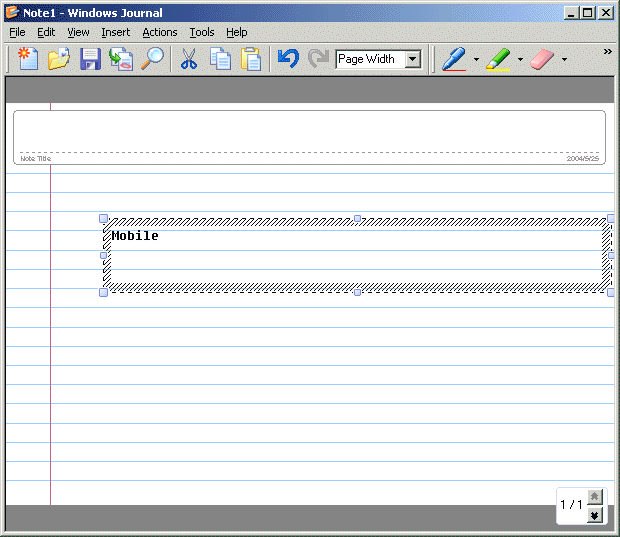Click the 1 / 1 page indicator
The image size is (620, 537).
(x=571, y=505)
